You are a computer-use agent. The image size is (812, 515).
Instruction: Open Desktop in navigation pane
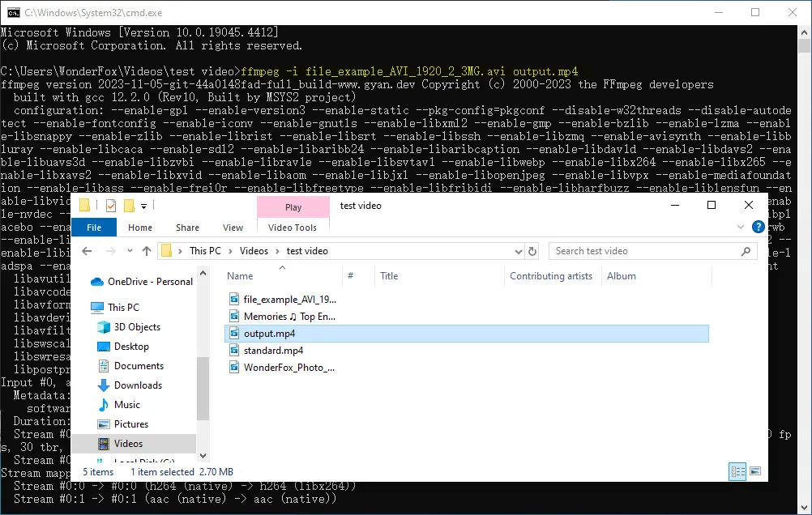pos(131,347)
